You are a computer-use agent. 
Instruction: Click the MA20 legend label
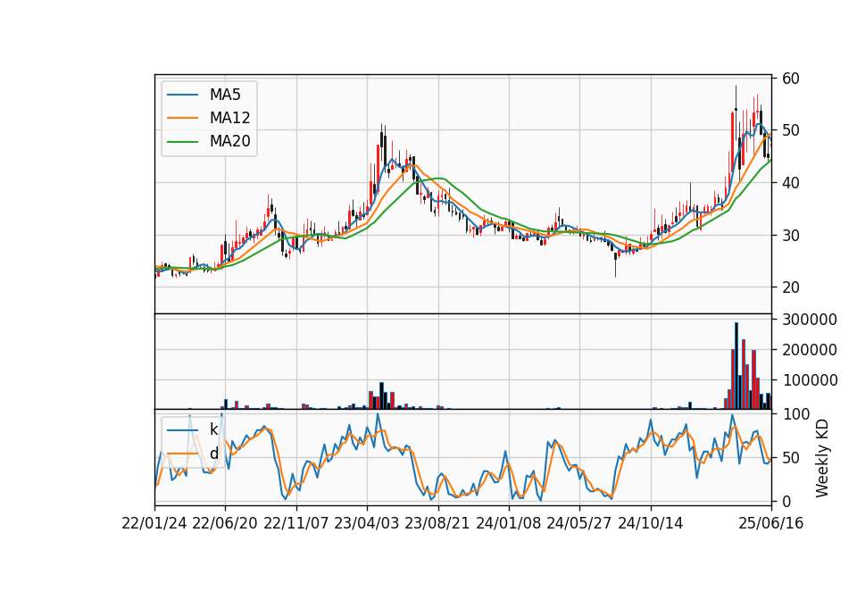pyautogui.click(x=229, y=142)
